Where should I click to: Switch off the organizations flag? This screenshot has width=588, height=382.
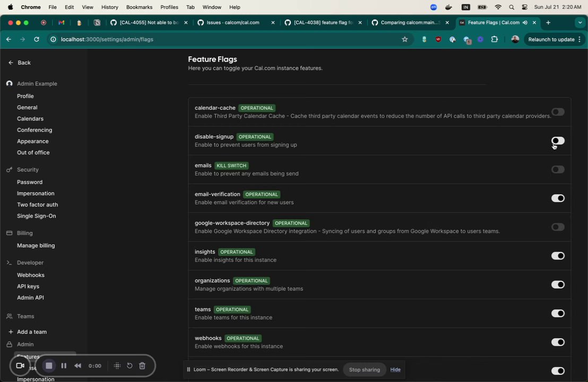tap(558, 284)
